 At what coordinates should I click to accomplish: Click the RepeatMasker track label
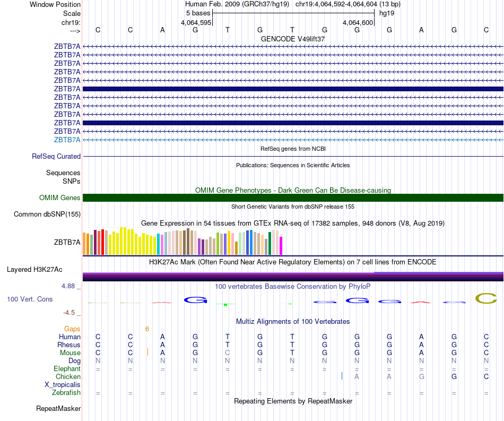coord(58,408)
